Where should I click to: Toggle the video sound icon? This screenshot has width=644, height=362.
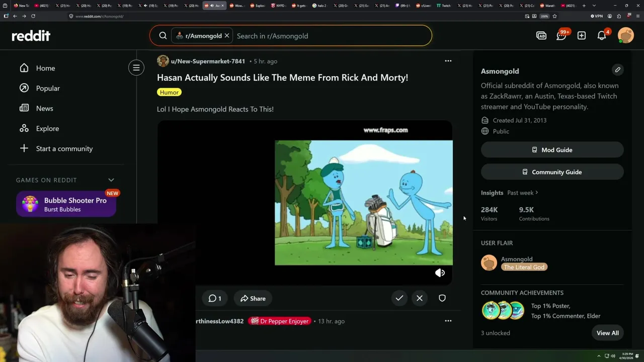pos(440,273)
